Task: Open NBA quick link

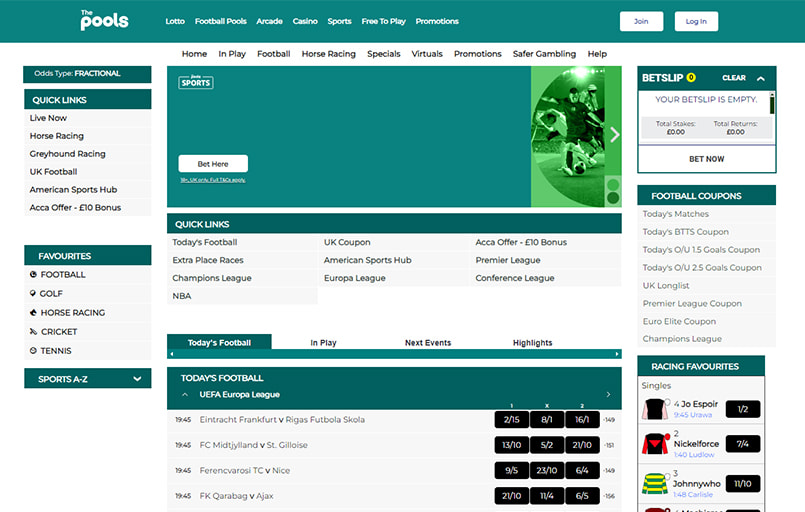Action: [242, 296]
